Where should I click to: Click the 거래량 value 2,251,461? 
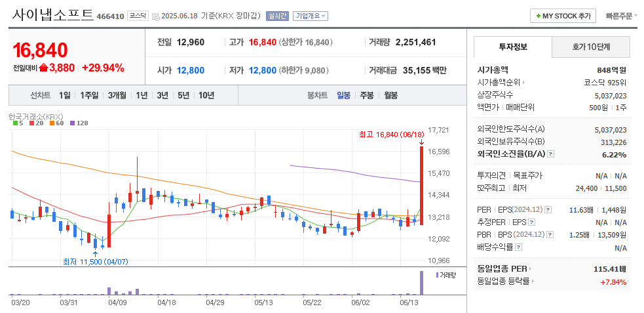tap(415, 42)
